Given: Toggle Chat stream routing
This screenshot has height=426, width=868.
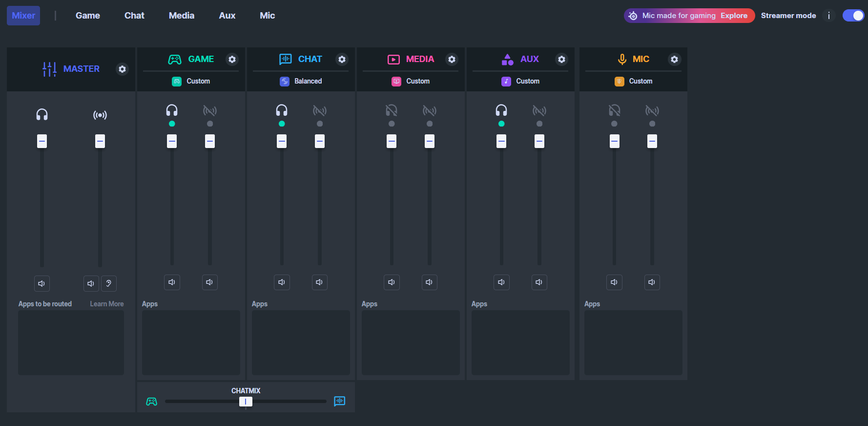Looking at the screenshot, I should [x=320, y=110].
